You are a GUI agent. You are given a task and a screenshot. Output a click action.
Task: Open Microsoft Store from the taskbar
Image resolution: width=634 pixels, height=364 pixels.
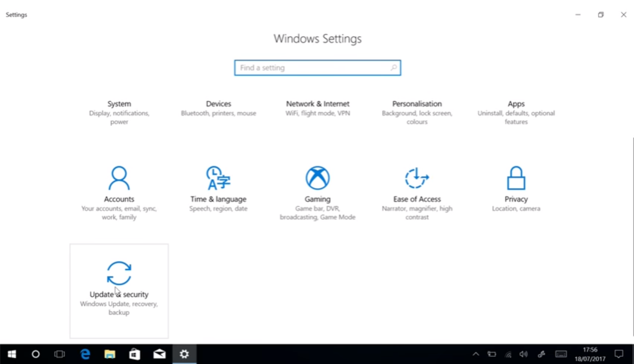pyautogui.click(x=135, y=354)
